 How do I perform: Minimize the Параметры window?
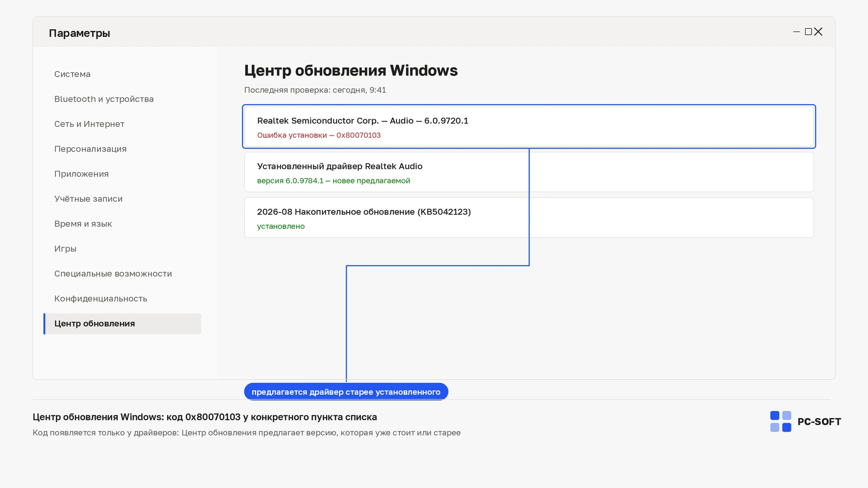coord(796,32)
